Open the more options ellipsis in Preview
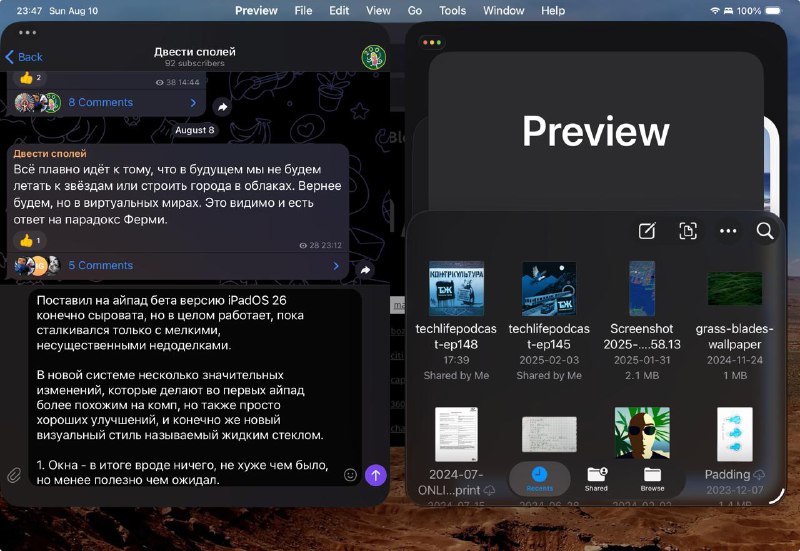Image resolution: width=800 pixels, height=551 pixels. [728, 231]
